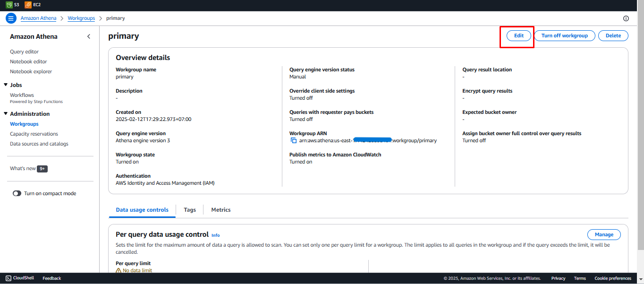This screenshot has height=284, width=644.
Task: Copy the Workgroup ARN with copy icon
Action: click(293, 140)
